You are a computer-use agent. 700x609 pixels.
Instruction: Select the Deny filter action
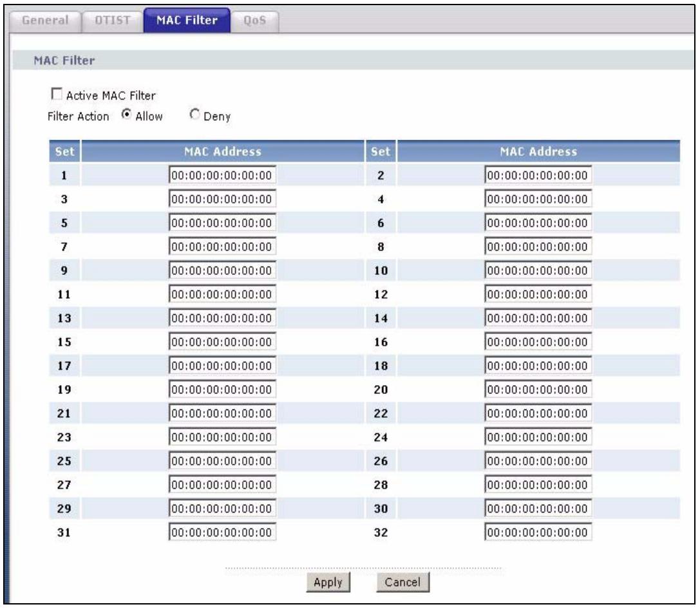click(194, 115)
